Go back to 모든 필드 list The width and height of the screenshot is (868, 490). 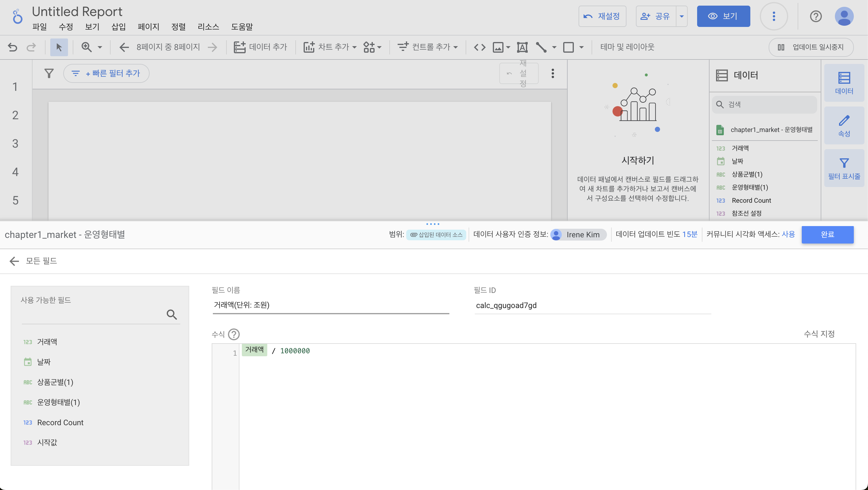pos(14,261)
